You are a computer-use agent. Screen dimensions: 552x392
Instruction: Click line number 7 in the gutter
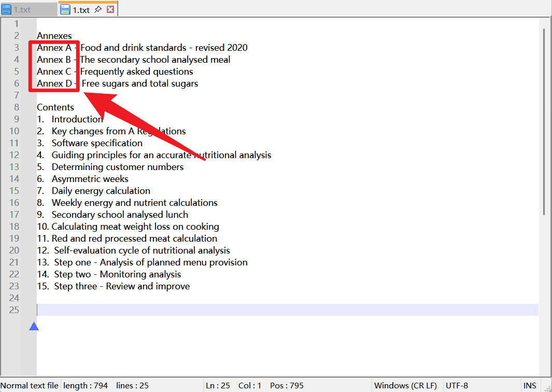click(x=16, y=95)
